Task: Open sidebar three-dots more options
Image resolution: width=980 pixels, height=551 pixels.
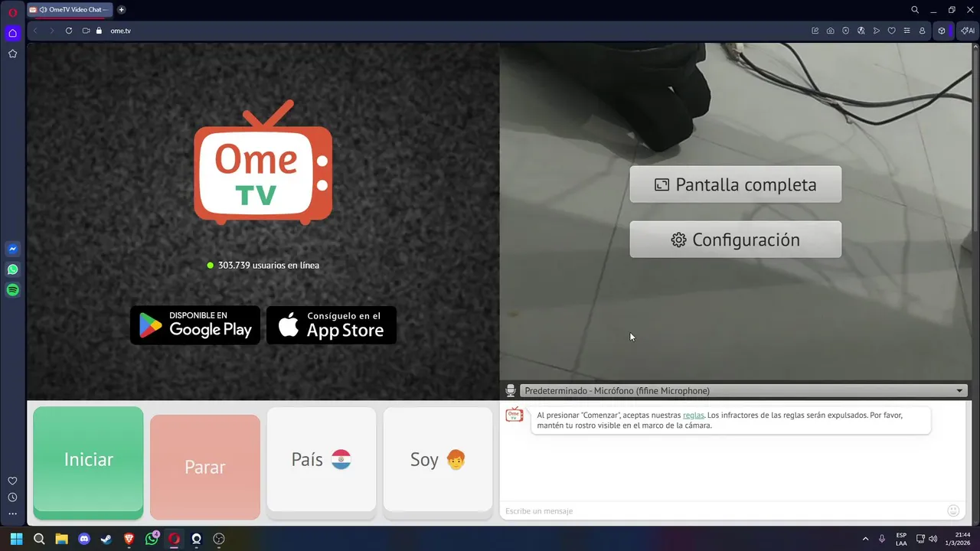Action: tap(12, 514)
